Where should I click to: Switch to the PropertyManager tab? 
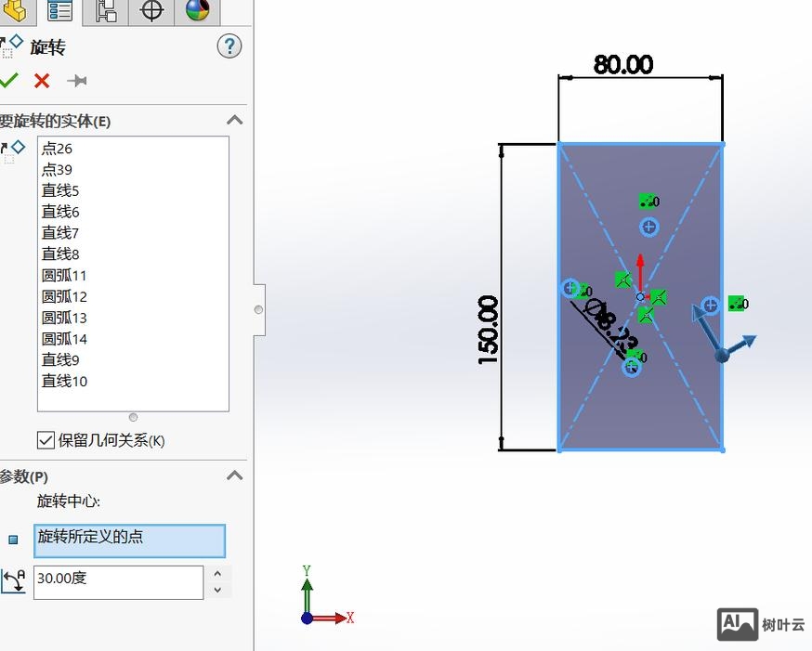click(x=60, y=11)
